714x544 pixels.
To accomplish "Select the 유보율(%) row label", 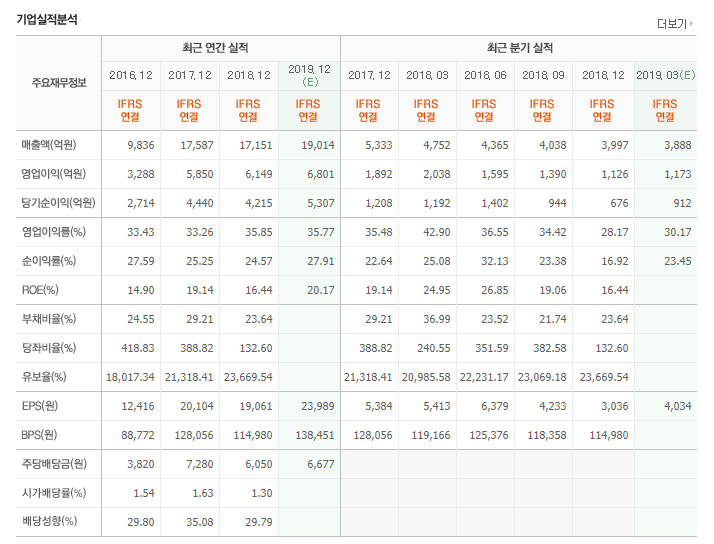I will point(44,377).
